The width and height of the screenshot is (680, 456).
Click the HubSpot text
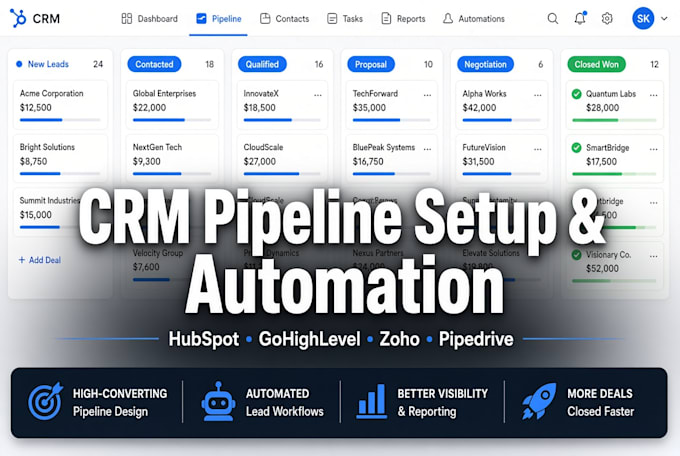[x=204, y=339]
